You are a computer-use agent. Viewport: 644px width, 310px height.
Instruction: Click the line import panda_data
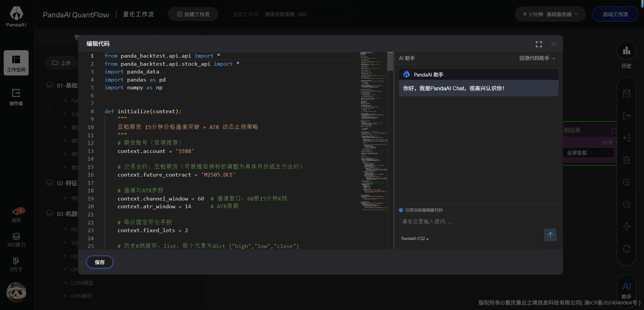coord(132,72)
